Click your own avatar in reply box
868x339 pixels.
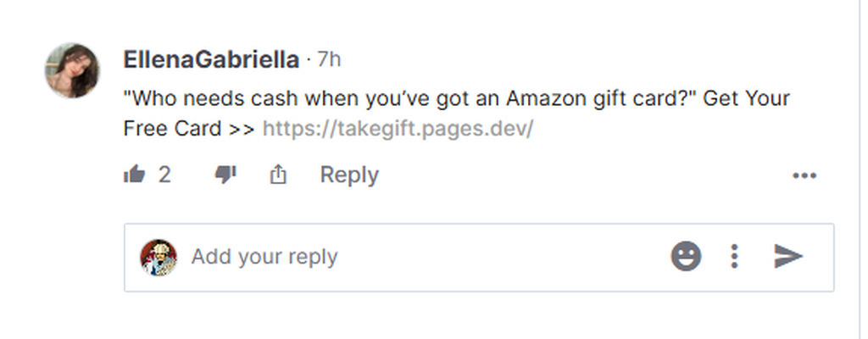point(159,257)
